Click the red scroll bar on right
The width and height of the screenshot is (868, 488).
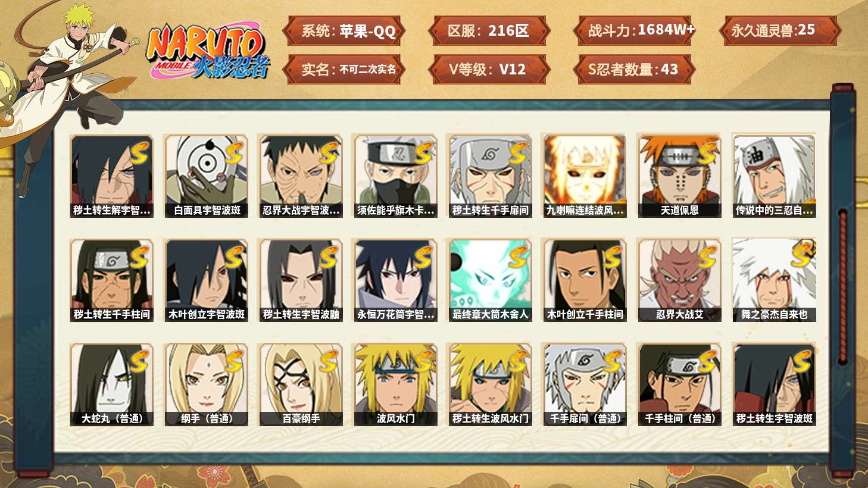(x=842, y=286)
